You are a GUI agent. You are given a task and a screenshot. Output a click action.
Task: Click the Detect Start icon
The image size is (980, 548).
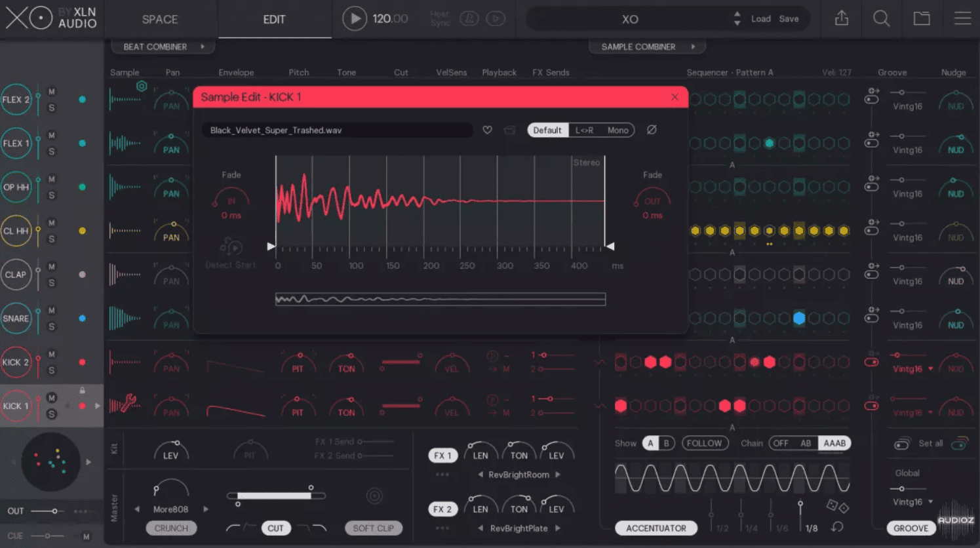[x=231, y=247]
